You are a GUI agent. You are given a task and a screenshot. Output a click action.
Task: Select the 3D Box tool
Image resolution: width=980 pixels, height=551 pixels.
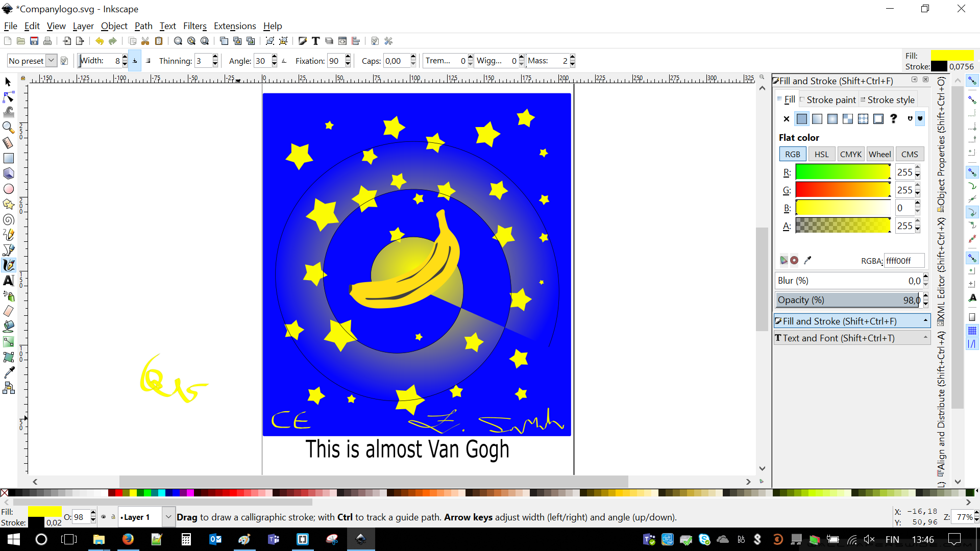point(8,173)
